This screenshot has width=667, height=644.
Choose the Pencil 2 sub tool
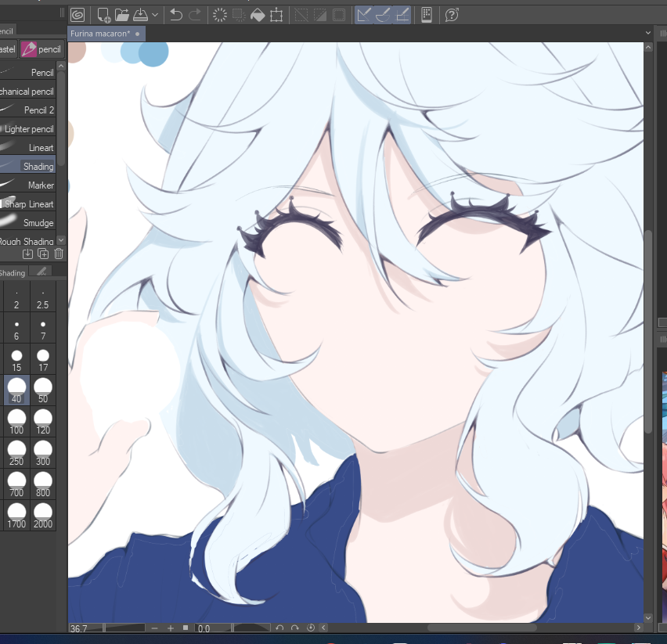point(27,110)
